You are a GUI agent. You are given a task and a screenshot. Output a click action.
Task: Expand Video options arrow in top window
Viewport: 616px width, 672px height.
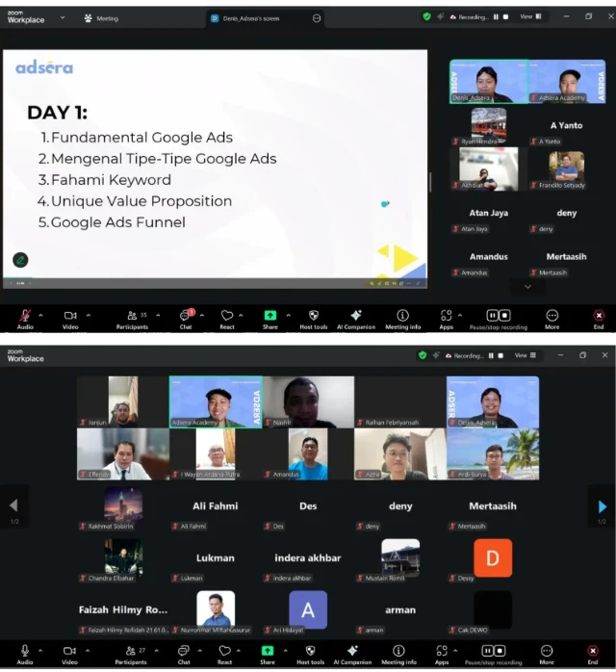pyautogui.click(x=89, y=315)
